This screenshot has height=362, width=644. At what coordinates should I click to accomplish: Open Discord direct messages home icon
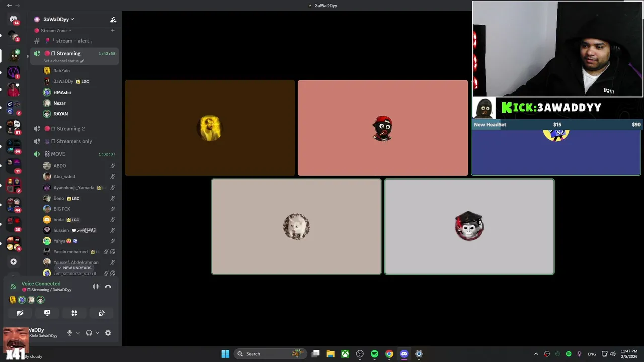pos(14,20)
